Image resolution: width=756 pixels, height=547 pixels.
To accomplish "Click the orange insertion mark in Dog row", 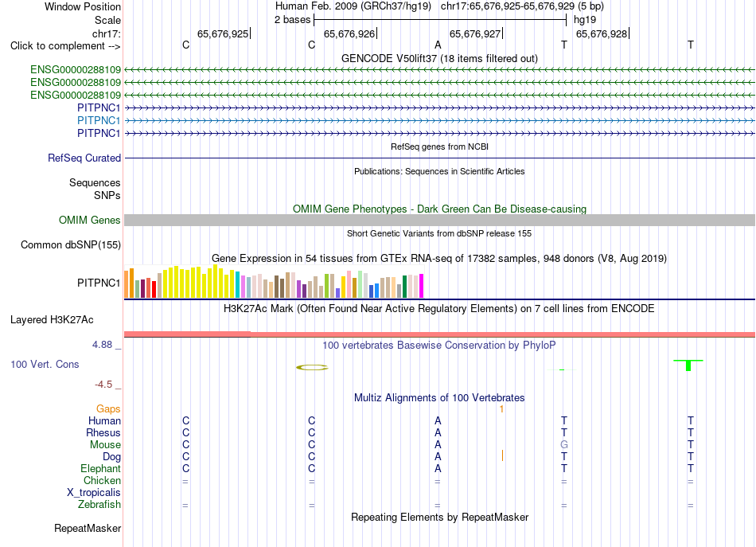I will point(502,455).
